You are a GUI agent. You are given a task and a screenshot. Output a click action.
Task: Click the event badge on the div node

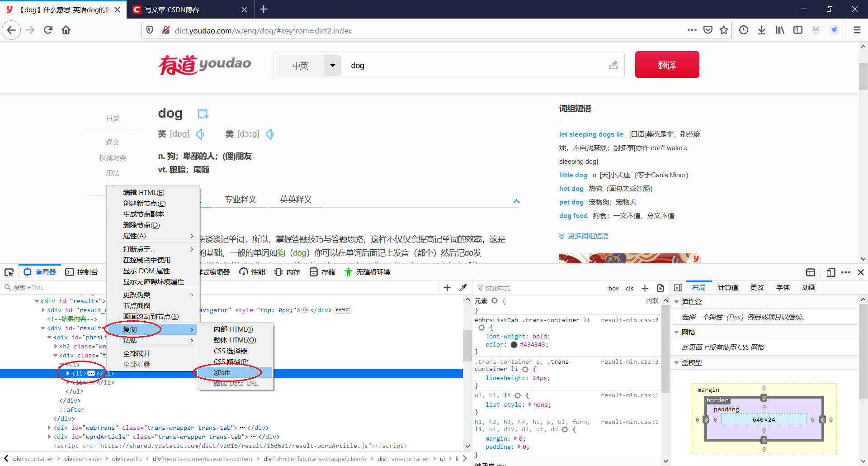click(x=343, y=310)
